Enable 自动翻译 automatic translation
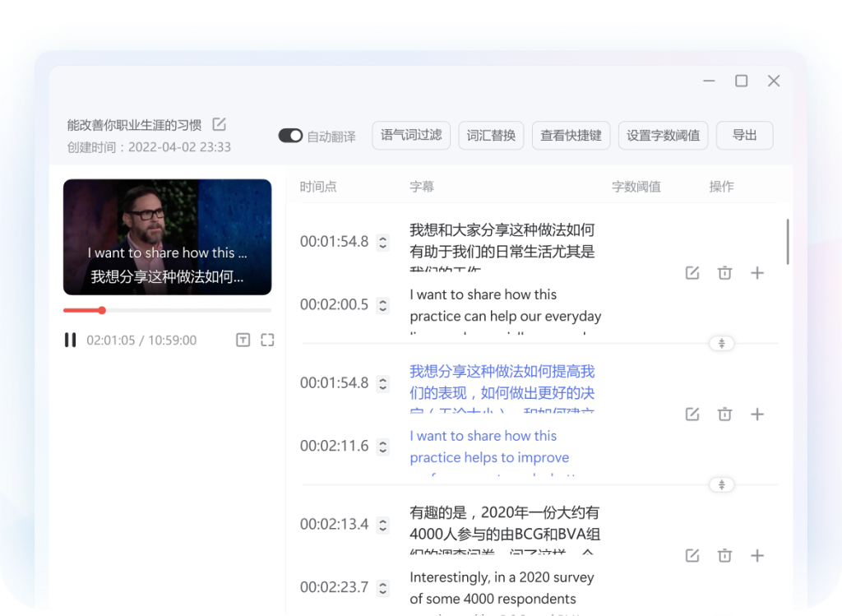842x616 pixels. click(290, 135)
